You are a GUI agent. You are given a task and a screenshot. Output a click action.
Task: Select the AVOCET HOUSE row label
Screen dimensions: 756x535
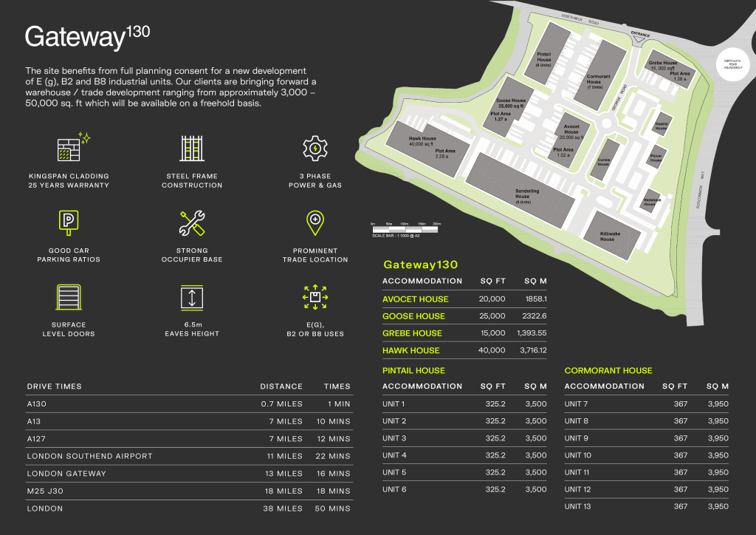tap(415, 299)
